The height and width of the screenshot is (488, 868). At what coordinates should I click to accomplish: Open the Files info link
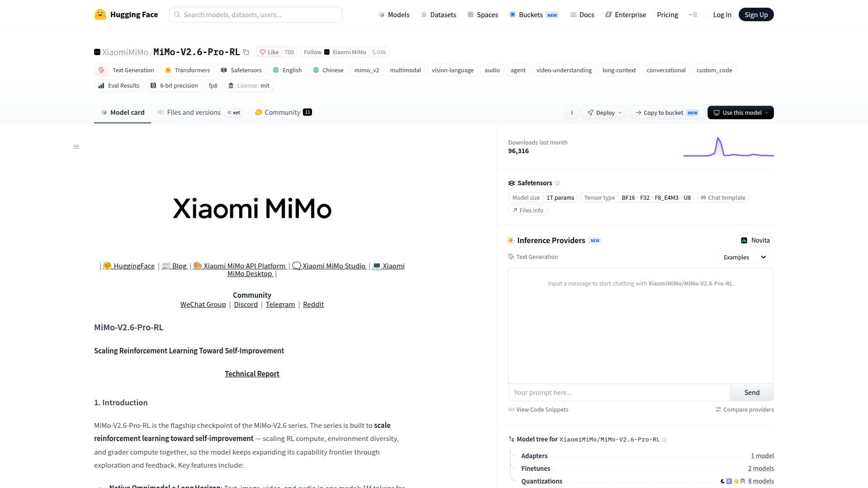tap(528, 210)
